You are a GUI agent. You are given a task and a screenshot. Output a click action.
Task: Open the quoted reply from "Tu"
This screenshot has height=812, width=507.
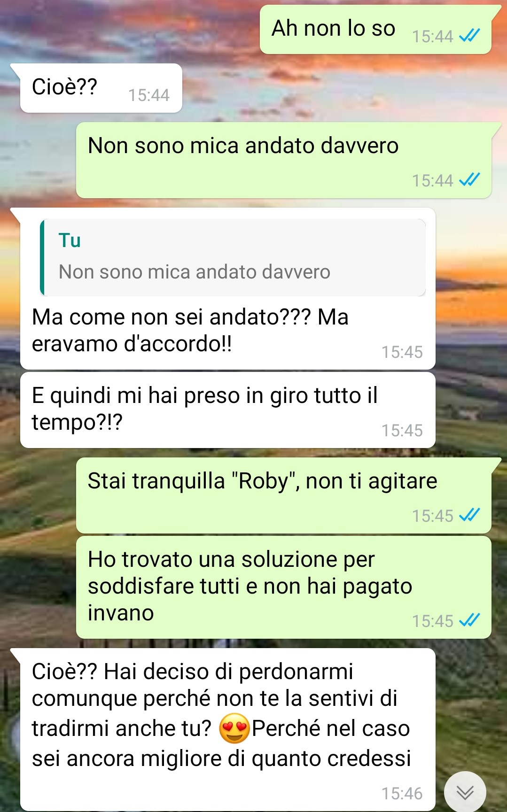point(233,257)
